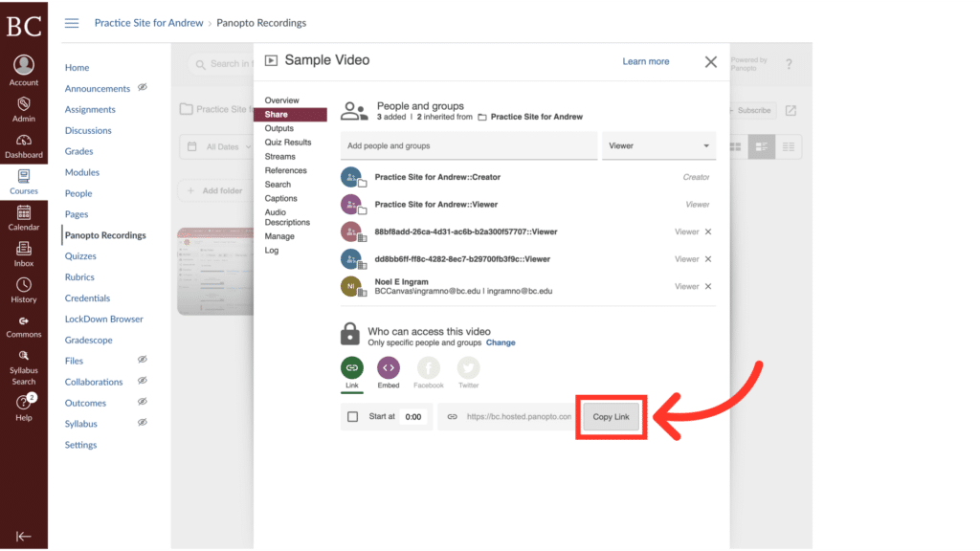Click the Add people and groups field
The height and width of the screenshot is (551, 980).
(x=469, y=145)
